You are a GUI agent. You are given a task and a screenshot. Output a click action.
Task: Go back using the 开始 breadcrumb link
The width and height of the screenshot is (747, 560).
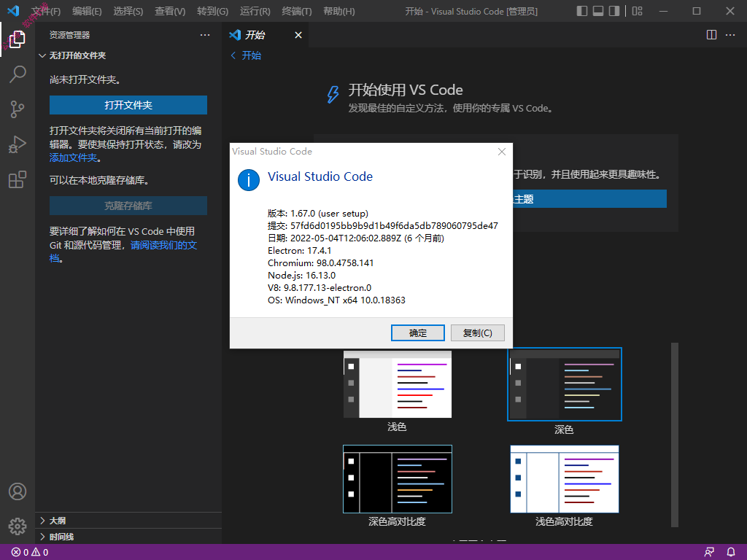[246, 55]
